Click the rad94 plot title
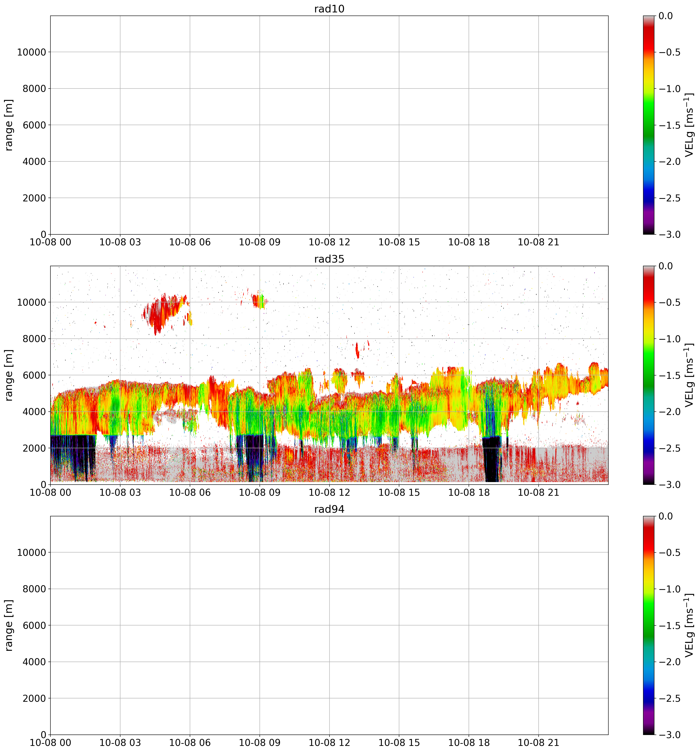700x752 pixels. point(329,509)
